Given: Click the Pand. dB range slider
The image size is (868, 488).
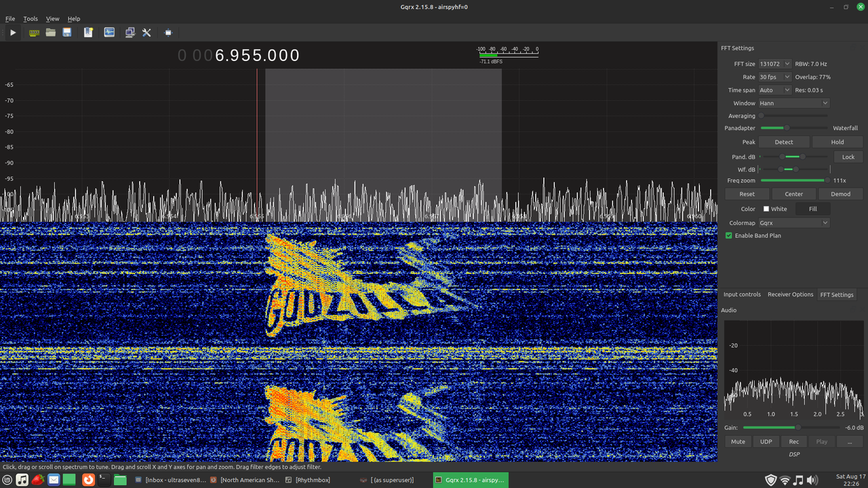Looking at the screenshot, I should click(793, 157).
